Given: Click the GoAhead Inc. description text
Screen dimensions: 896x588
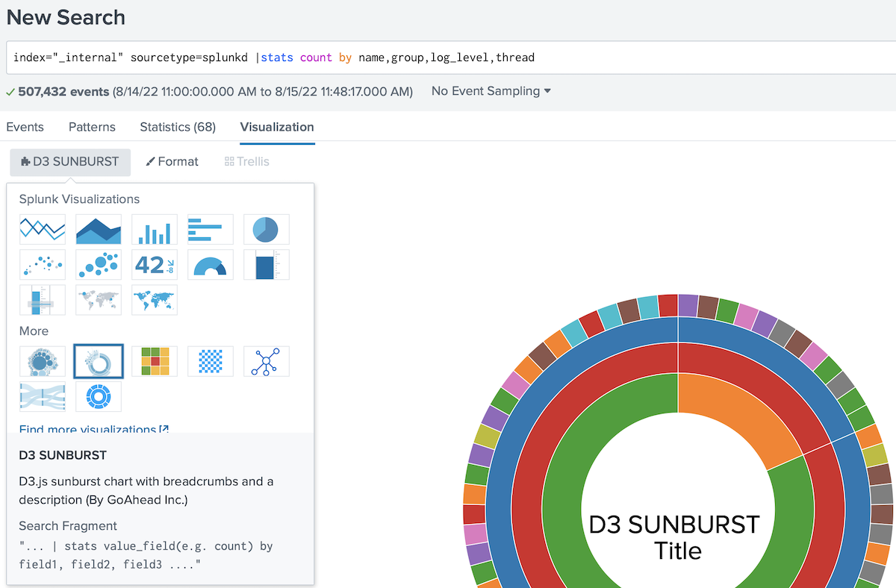Looking at the screenshot, I should 146,490.
